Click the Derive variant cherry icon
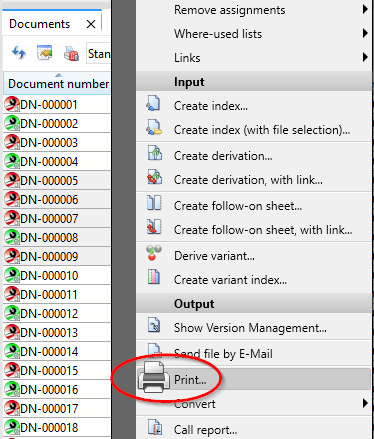 coord(153,253)
